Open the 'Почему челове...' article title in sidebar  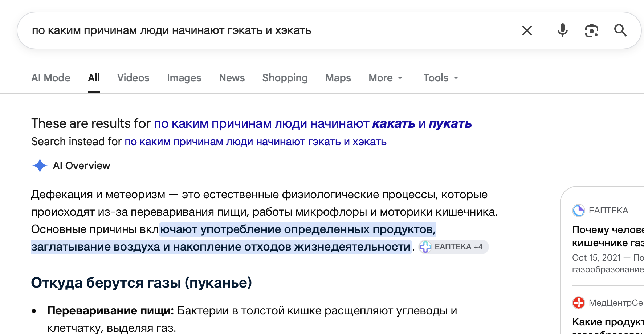[x=608, y=236]
